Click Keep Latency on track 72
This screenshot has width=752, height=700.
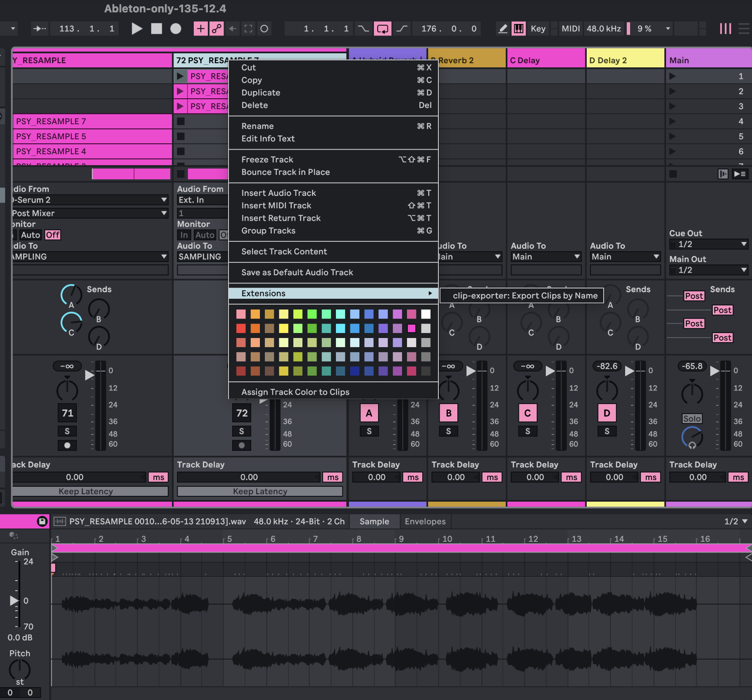click(x=260, y=491)
